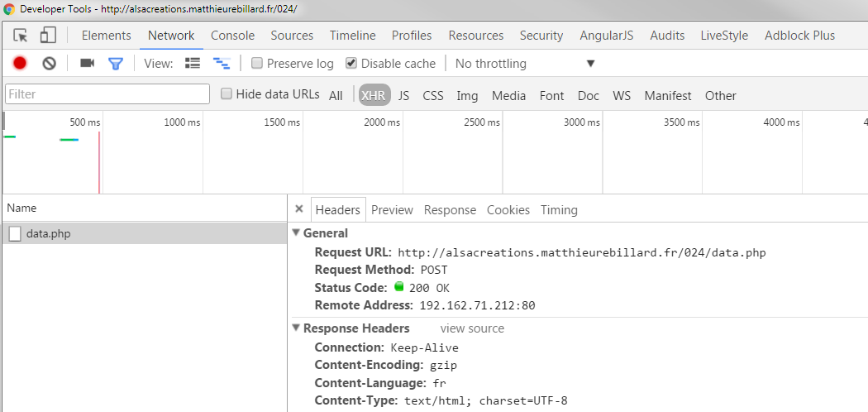The image size is (868, 412).
Task: Click the capture screenshots camera icon
Action: pyautogui.click(x=87, y=63)
